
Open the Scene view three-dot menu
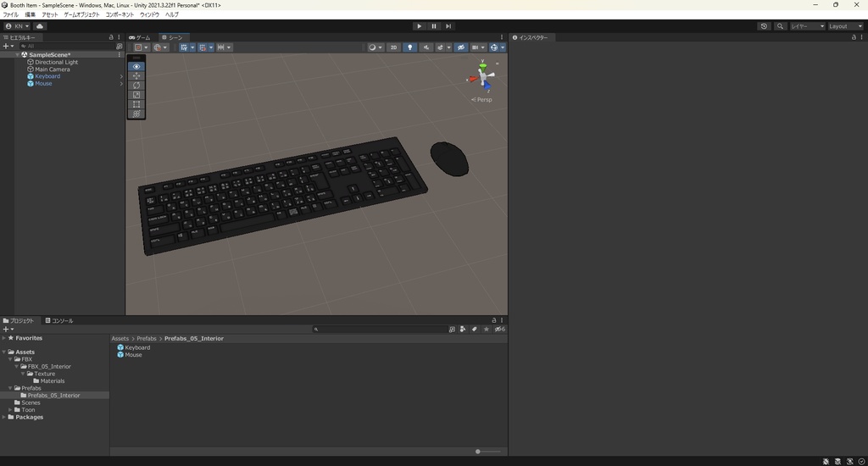click(x=502, y=37)
